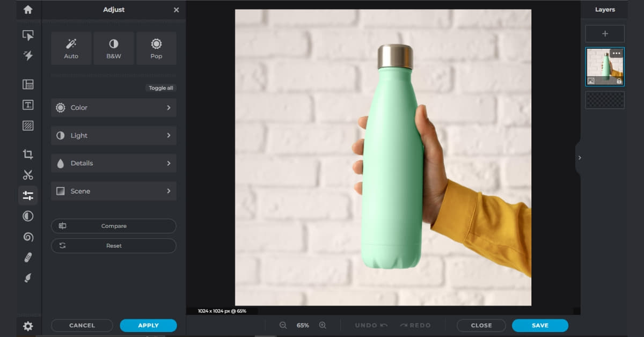The width and height of the screenshot is (644, 337).
Task: Open the Settings gear
Action: click(28, 326)
